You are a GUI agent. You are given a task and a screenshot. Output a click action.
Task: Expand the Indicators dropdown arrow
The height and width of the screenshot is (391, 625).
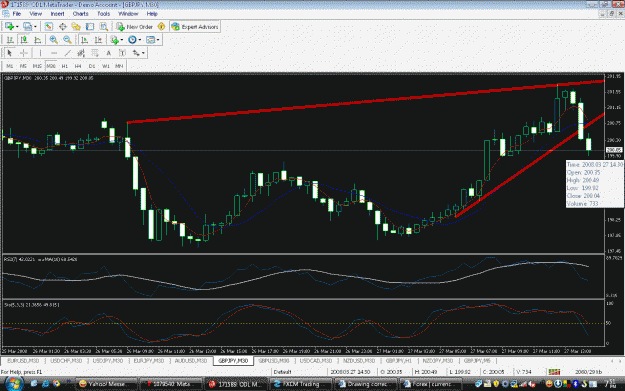(x=122, y=40)
